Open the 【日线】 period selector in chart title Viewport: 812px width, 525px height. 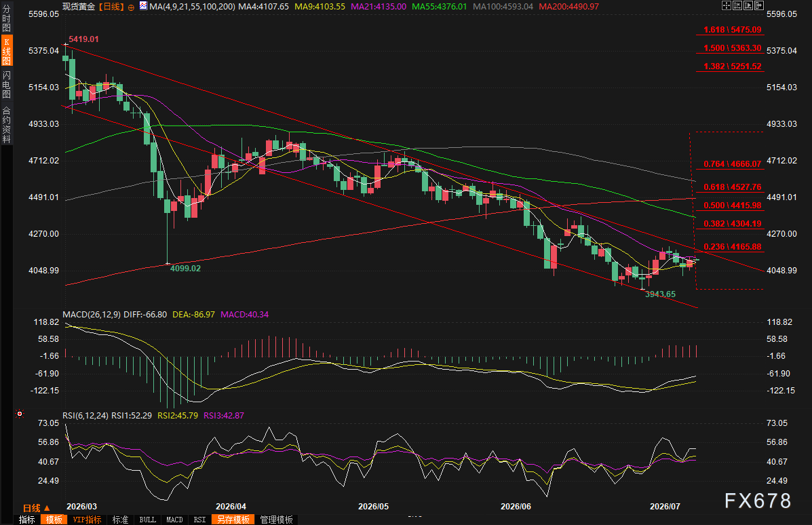tap(111, 7)
